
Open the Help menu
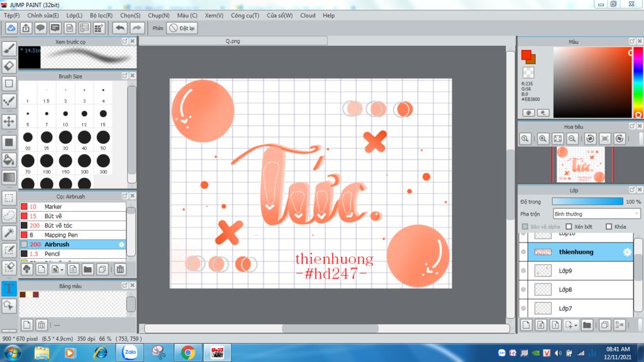pos(328,15)
